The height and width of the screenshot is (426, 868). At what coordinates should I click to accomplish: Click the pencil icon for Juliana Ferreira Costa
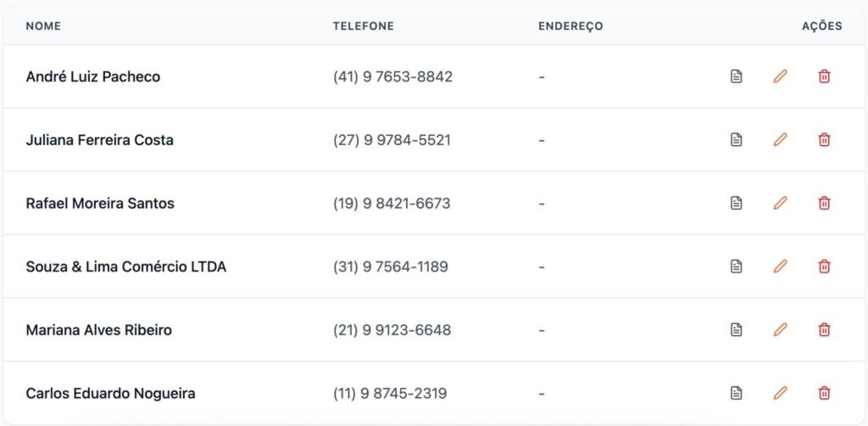(780, 140)
